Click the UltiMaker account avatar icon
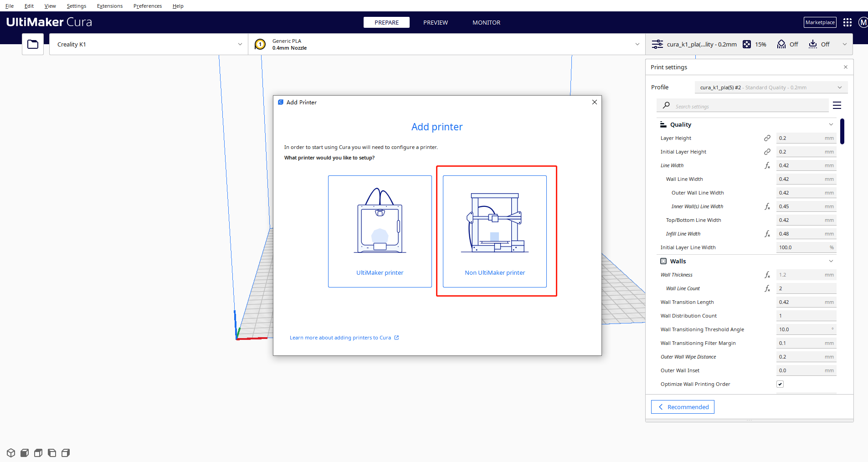868x462 pixels. 863,22
